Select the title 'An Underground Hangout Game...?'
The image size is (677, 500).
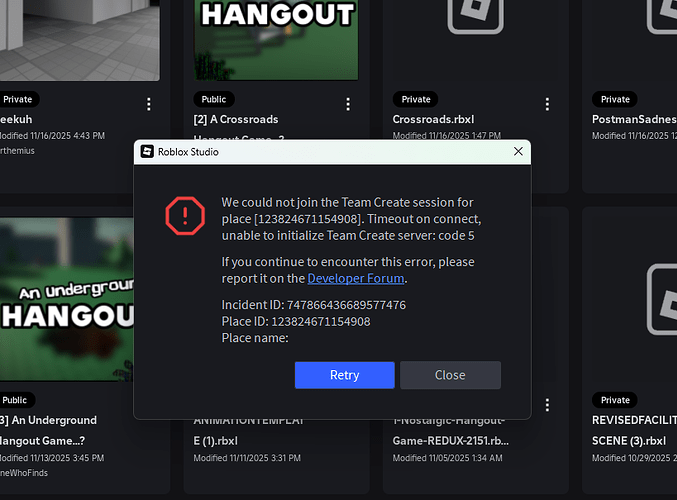[x=48, y=430]
